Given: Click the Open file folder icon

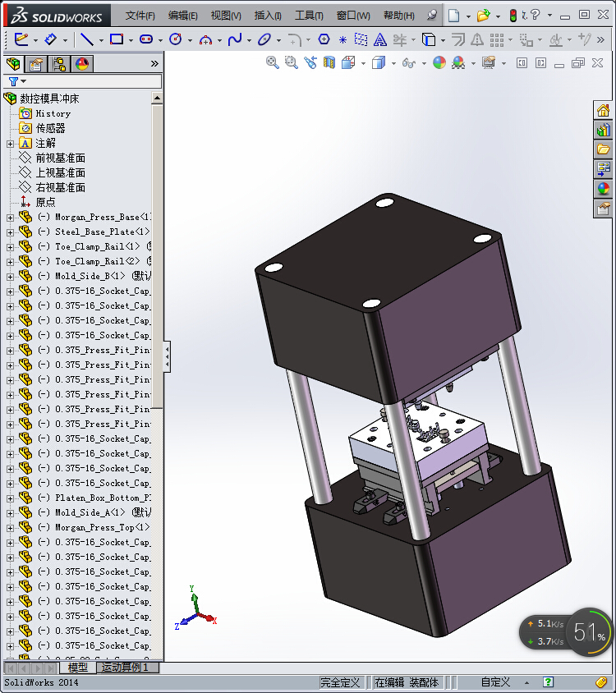Looking at the screenshot, I should 483,16.
